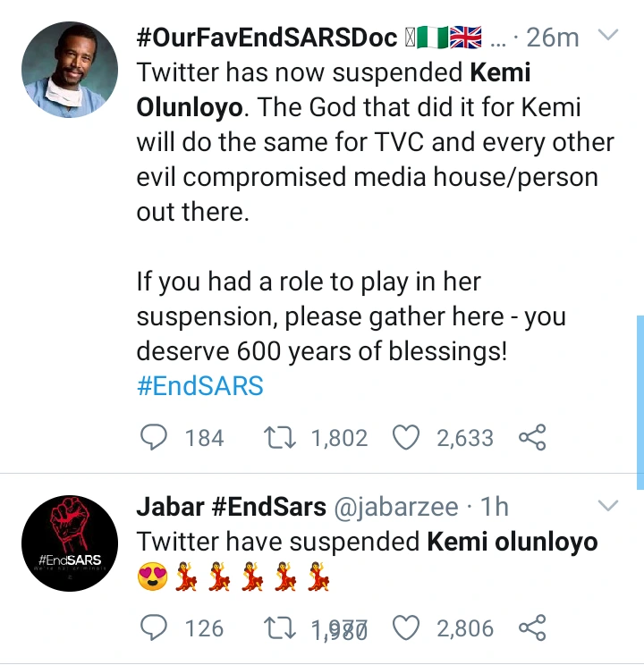Tap the 1h timestamp on Jabar's tweet
This screenshot has height=665, width=644.
pyautogui.click(x=495, y=507)
